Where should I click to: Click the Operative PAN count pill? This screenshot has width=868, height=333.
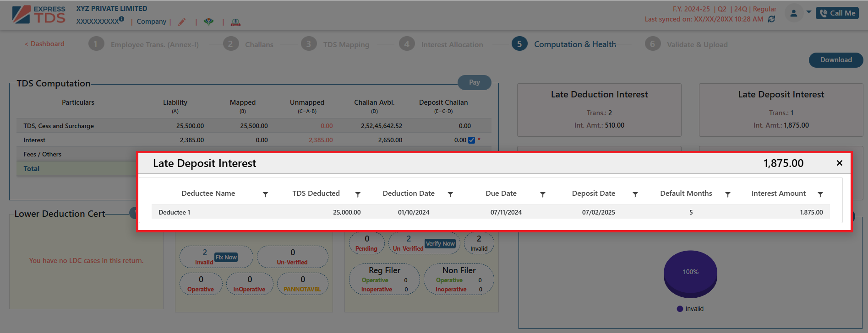[x=201, y=284]
